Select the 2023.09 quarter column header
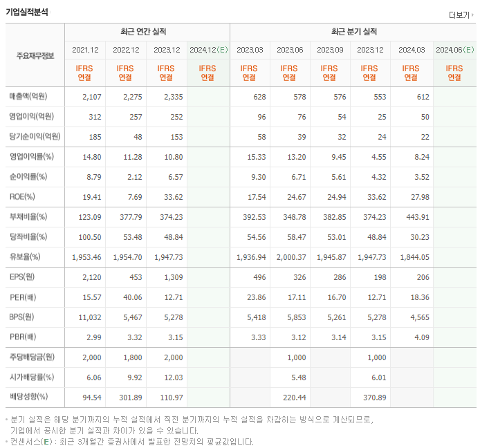 330,50
